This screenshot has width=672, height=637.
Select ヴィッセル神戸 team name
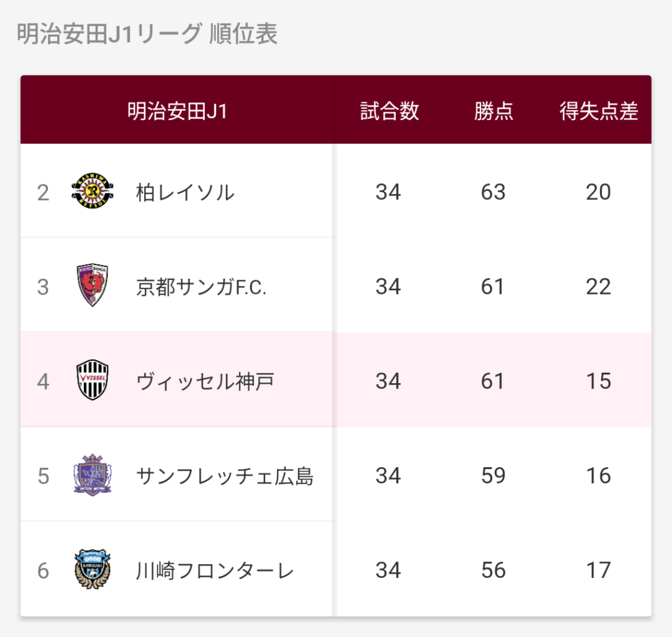coord(205,381)
